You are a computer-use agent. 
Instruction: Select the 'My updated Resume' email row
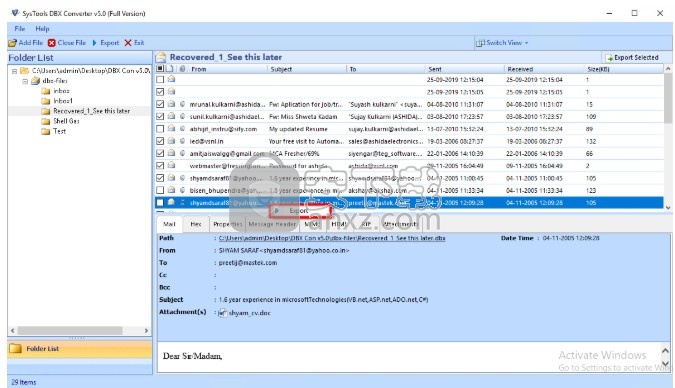[x=409, y=129]
